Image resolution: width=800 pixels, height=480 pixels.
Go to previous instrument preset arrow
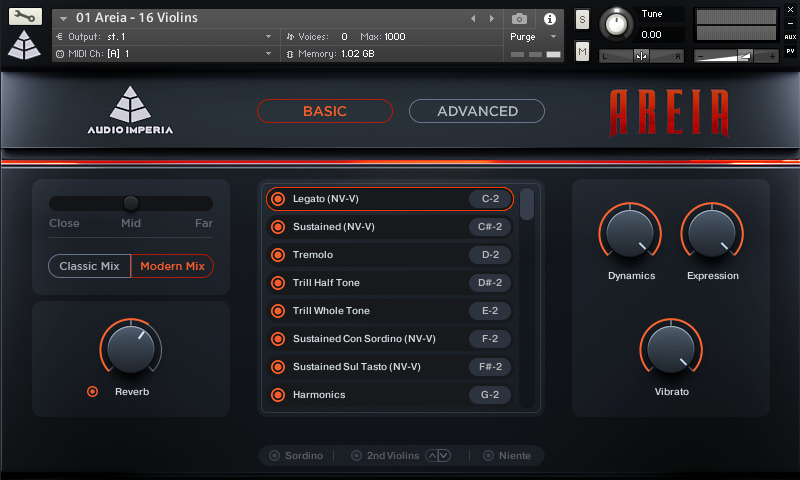tap(474, 18)
